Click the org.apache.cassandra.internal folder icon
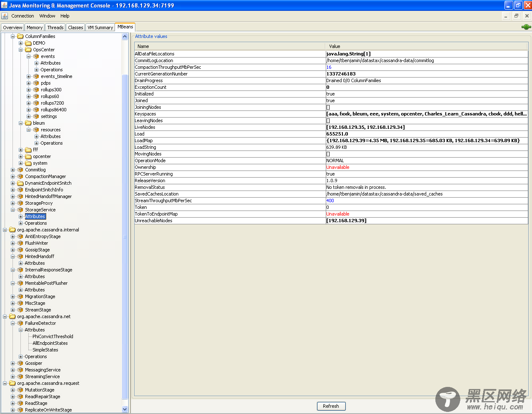This screenshot has height=414, width=532. coord(12,230)
